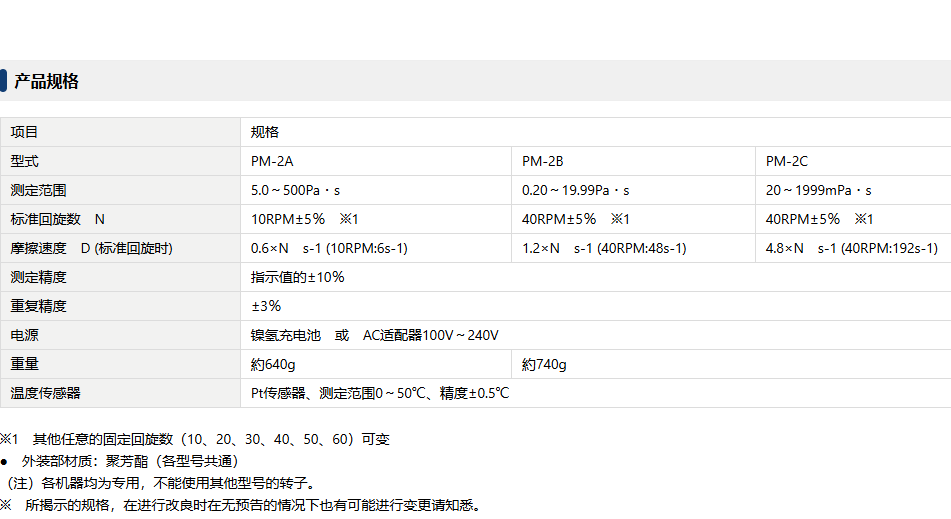Image resolution: width=951 pixels, height=519 pixels.
Task: Select the 项目 header cell
Action: click(25, 132)
